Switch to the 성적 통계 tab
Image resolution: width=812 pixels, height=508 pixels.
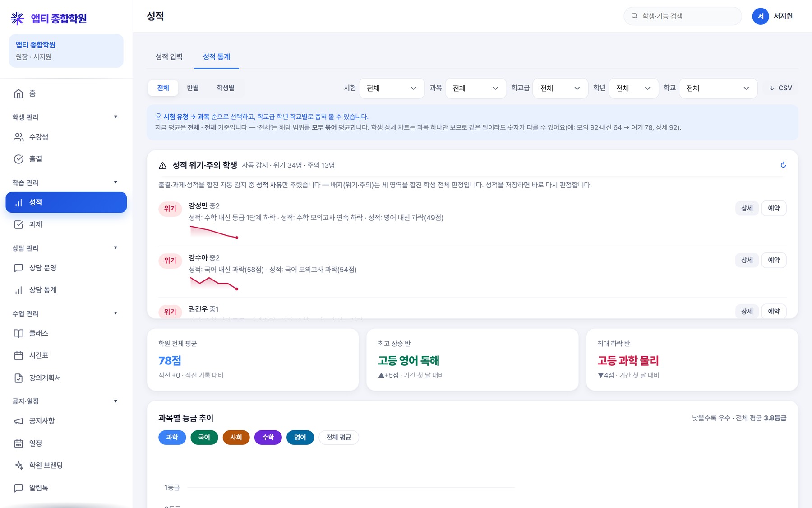coord(217,56)
